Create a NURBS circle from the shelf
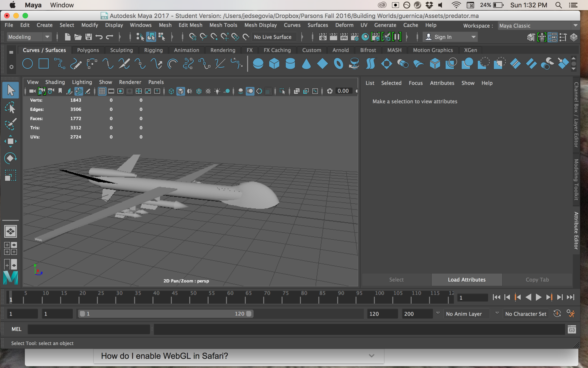The height and width of the screenshot is (368, 588). point(28,64)
